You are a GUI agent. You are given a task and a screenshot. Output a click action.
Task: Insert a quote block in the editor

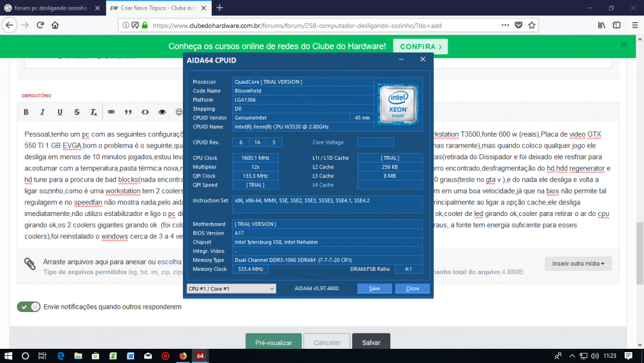pyautogui.click(x=128, y=112)
